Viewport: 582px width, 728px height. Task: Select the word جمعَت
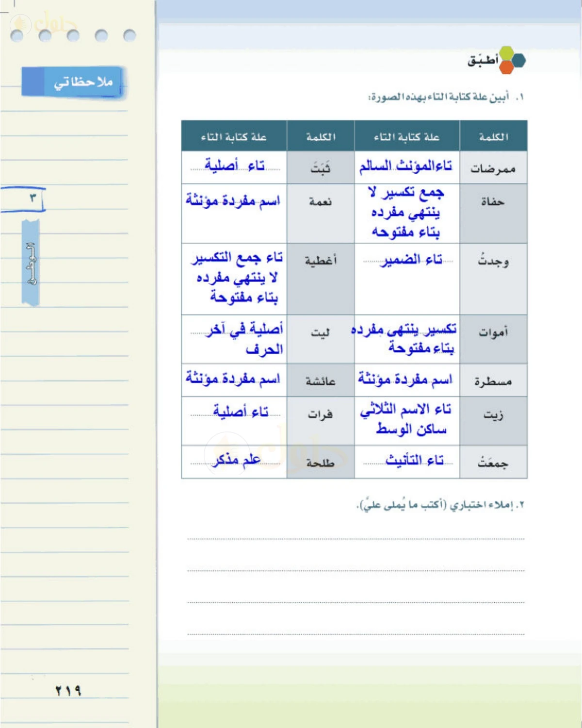click(493, 463)
